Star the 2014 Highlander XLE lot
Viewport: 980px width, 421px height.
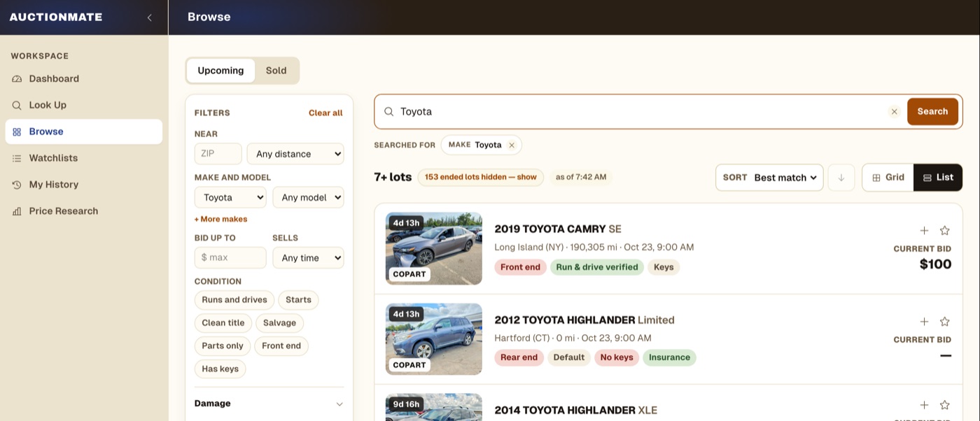click(x=944, y=405)
